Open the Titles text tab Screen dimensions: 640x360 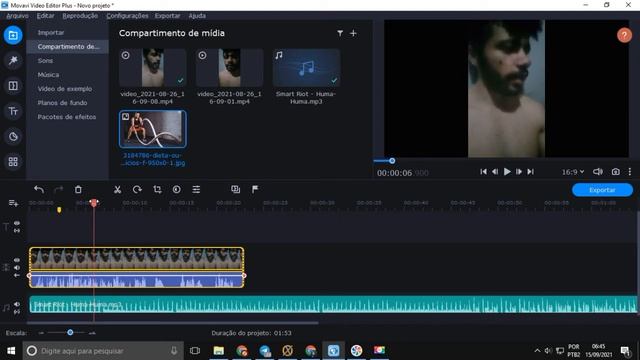[13, 111]
